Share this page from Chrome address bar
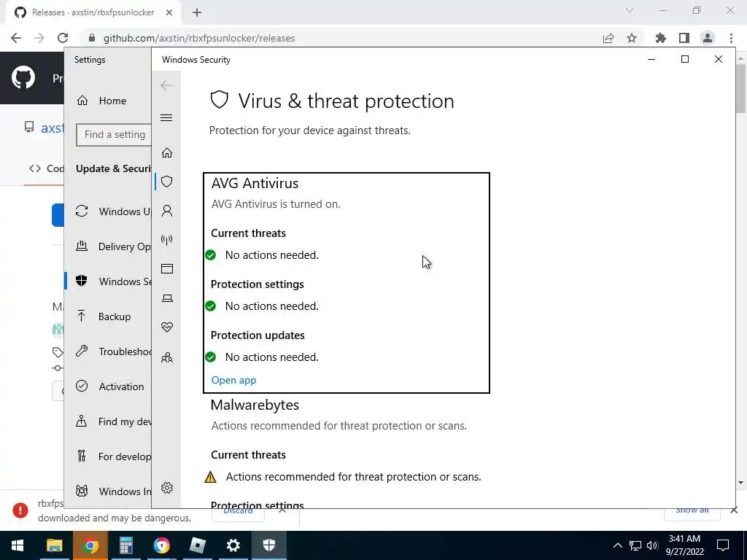 pos(608,38)
